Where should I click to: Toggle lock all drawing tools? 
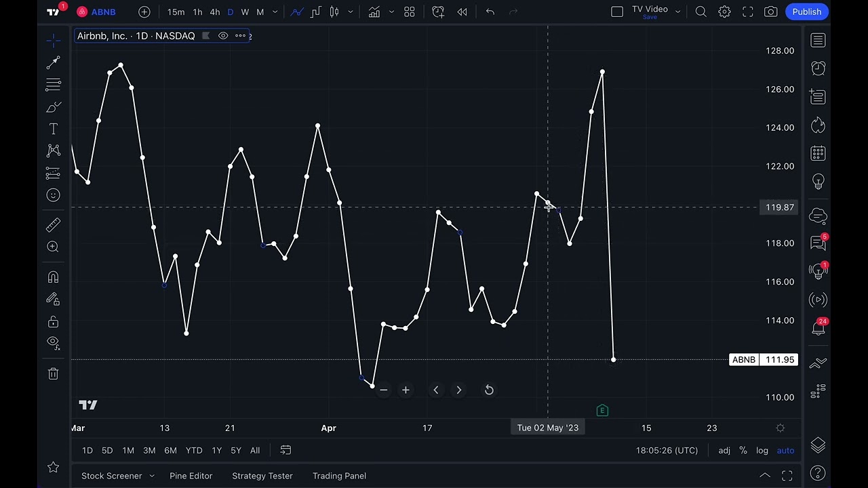click(x=54, y=322)
